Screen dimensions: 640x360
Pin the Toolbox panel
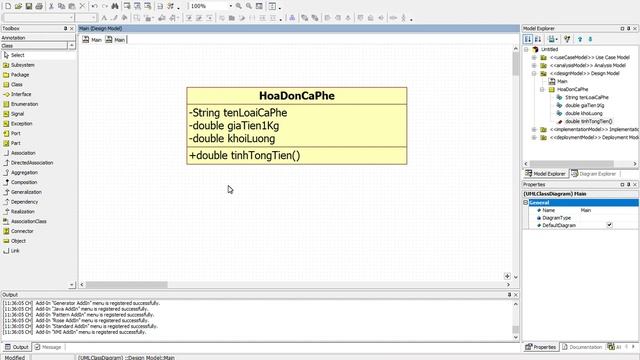pyautogui.click(x=65, y=29)
